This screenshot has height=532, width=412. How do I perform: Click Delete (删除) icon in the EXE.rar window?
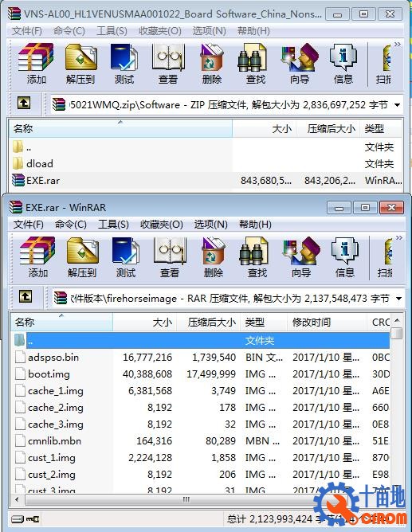tap(214, 256)
